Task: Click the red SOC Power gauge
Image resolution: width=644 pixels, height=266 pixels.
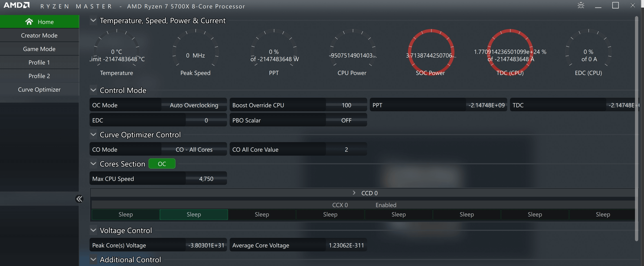Action: click(431, 52)
